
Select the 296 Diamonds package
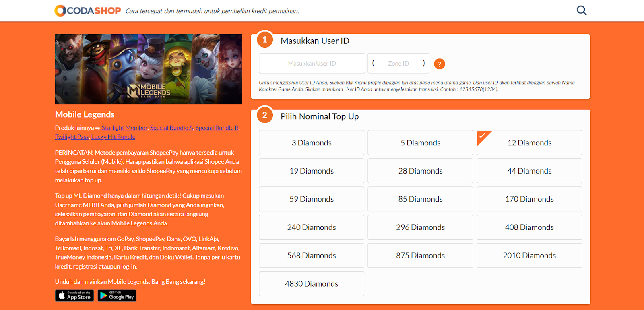420,227
